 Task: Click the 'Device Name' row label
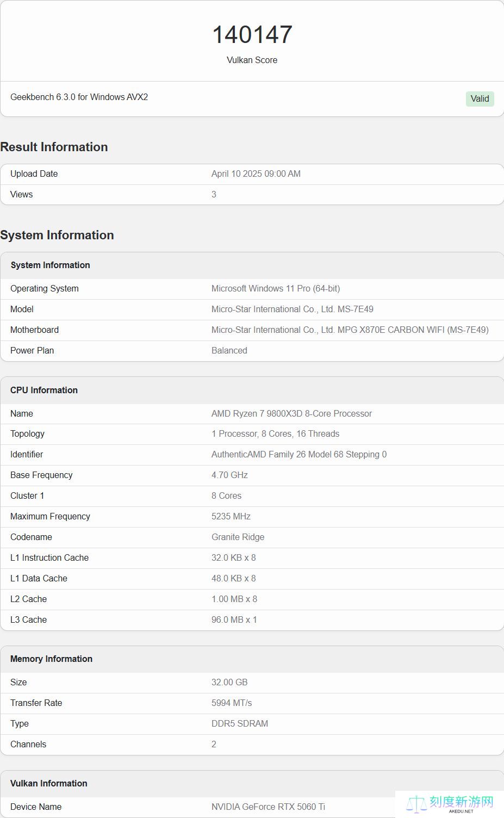point(36,807)
